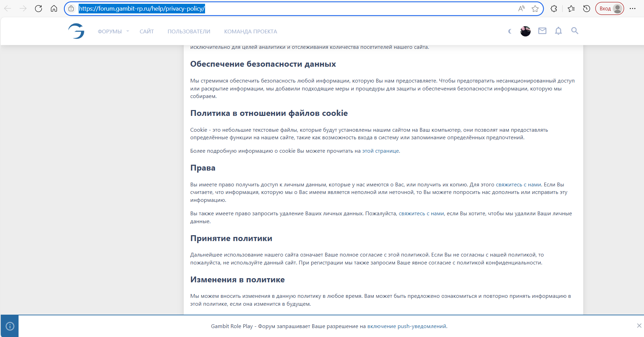Open the САЙТ menu item
Screen dimensions: 644x337
(147, 31)
